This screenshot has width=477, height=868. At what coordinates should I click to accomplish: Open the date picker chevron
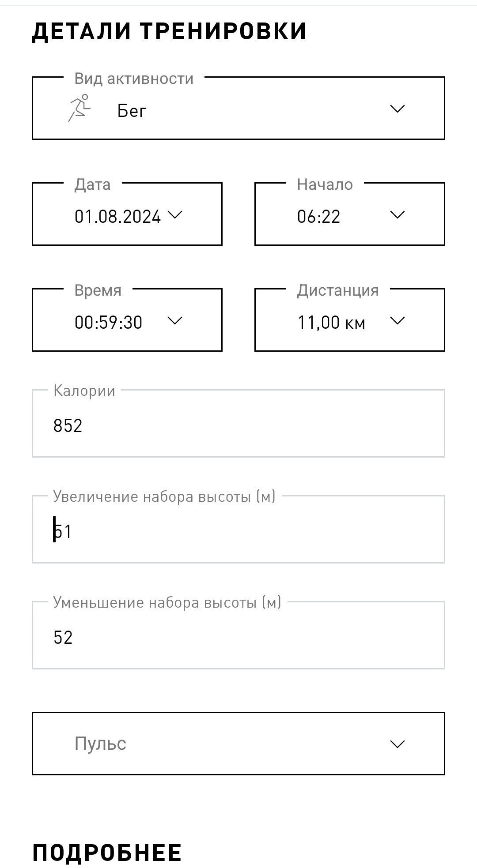point(175,215)
